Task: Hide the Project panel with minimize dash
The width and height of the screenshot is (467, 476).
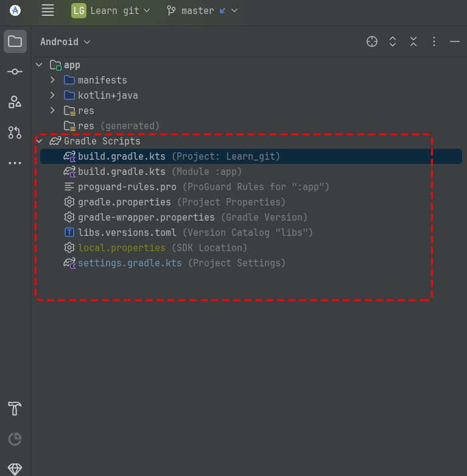Action: click(454, 41)
